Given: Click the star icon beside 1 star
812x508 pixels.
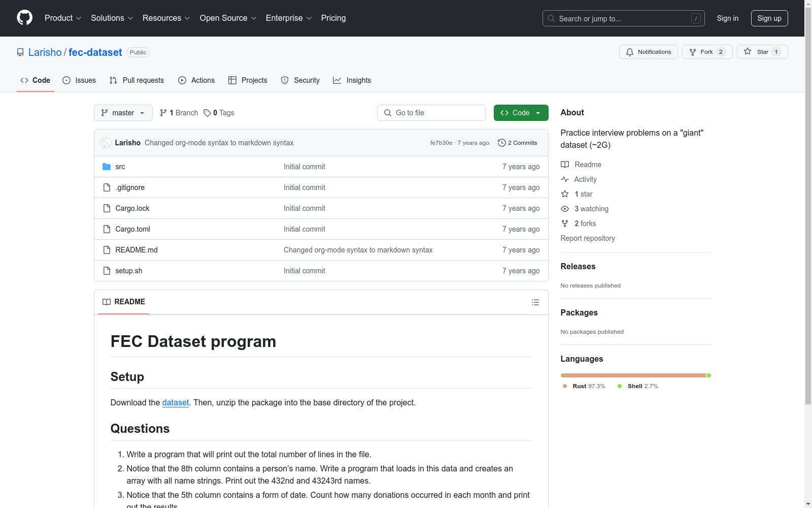Looking at the screenshot, I should coord(565,194).
